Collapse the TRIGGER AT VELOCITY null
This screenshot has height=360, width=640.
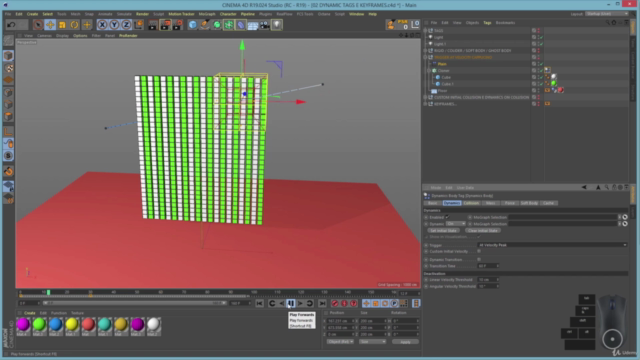point(425,57)
